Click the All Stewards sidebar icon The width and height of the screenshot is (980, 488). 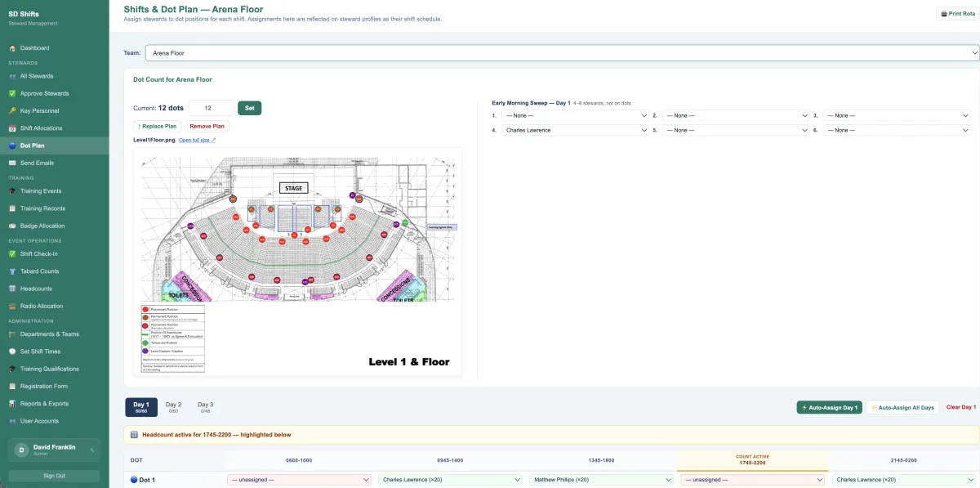[12, 76]
